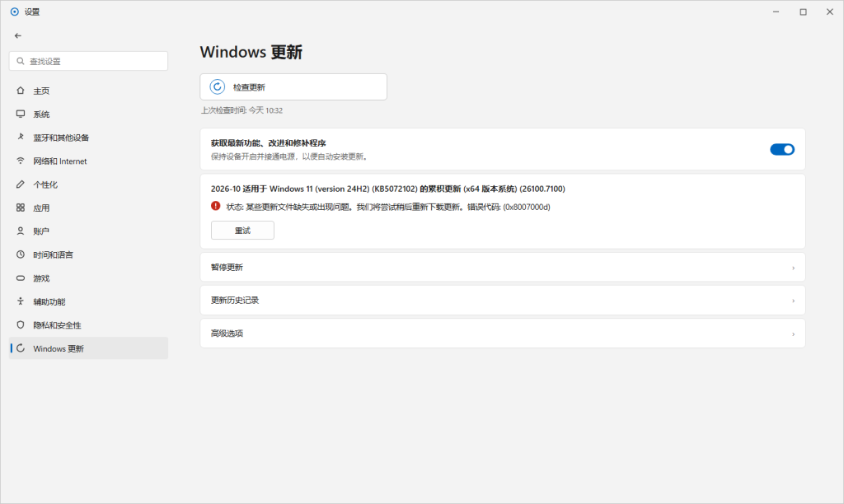Click the circular sync icon in 检查更新
Image resolution: width=844 pixels, height=504 pixels.
point(217,86)
